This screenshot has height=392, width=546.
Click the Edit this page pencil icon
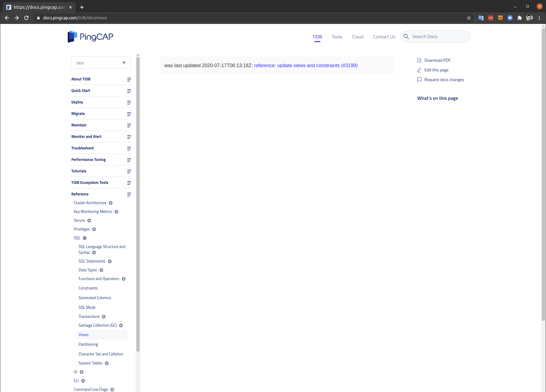point(419,70)
